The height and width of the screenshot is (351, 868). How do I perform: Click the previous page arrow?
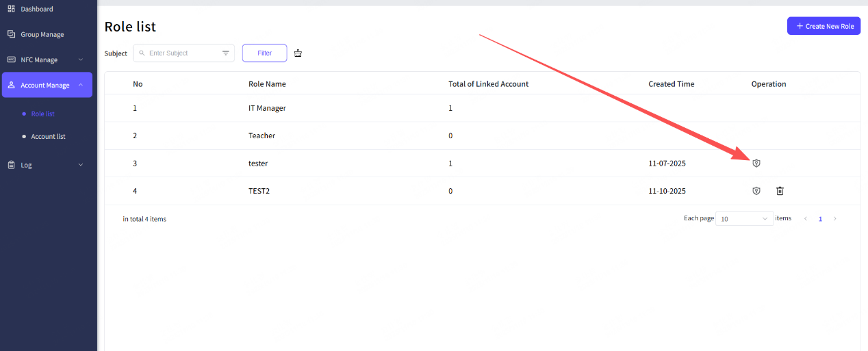tap(806, 219)
